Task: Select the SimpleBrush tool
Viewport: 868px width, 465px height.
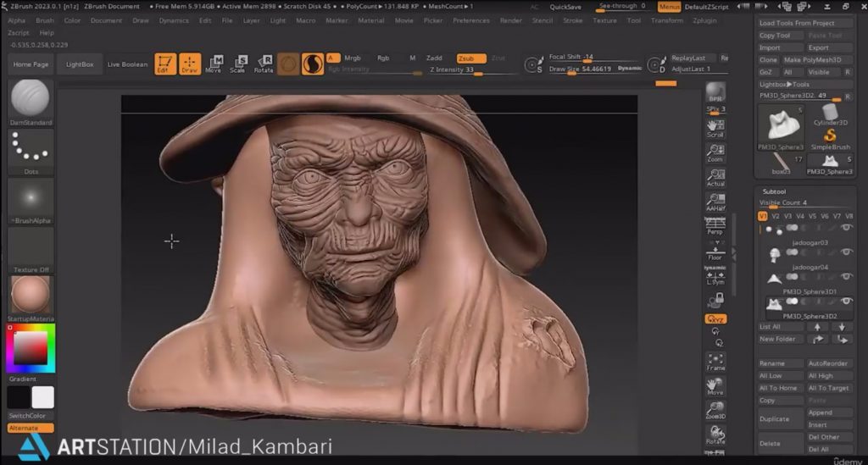Action: [830, 138]
